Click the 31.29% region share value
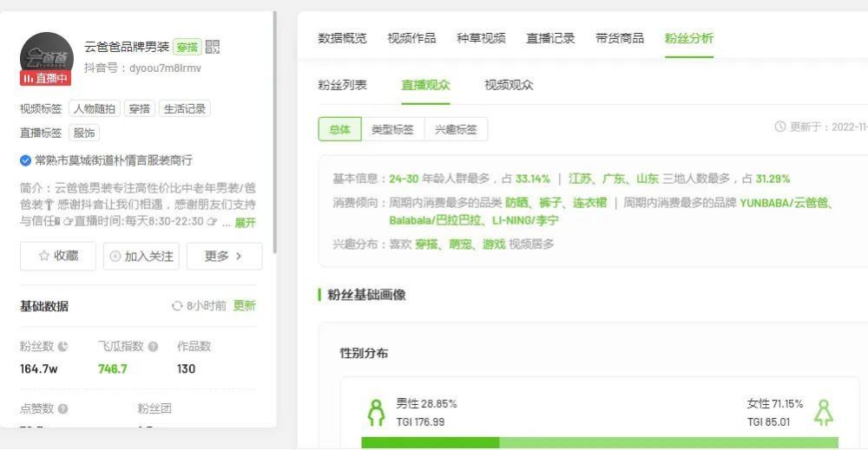868x450 pixels. click(773, 179)
